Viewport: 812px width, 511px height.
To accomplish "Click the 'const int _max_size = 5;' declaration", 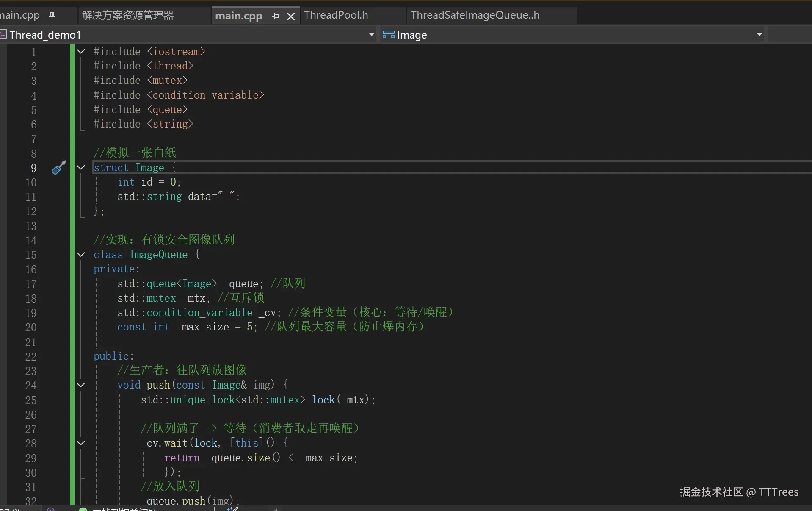I will tap(188, 327).
